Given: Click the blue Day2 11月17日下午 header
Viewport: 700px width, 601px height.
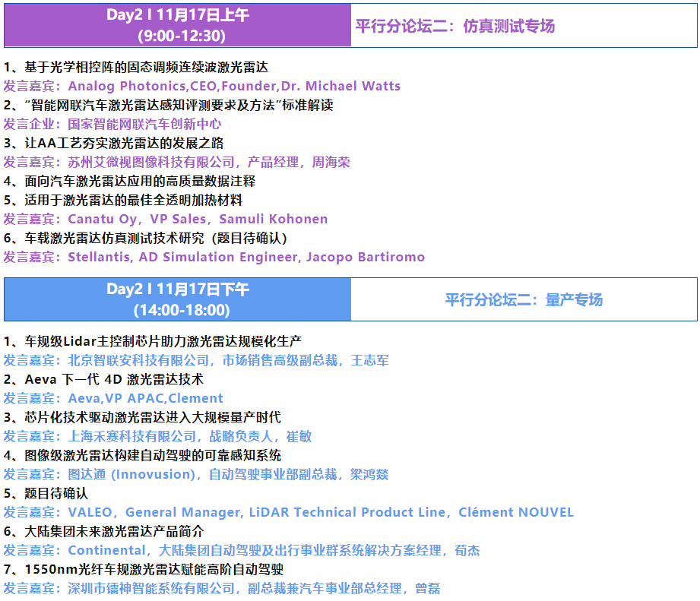Looking at the screenshot, I should point(178,299).
